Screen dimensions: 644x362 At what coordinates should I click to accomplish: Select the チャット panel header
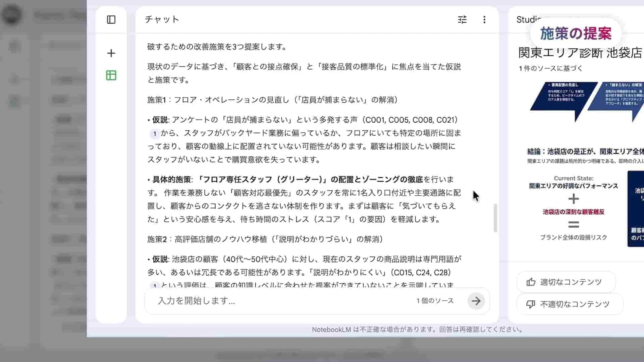[162, 19]
